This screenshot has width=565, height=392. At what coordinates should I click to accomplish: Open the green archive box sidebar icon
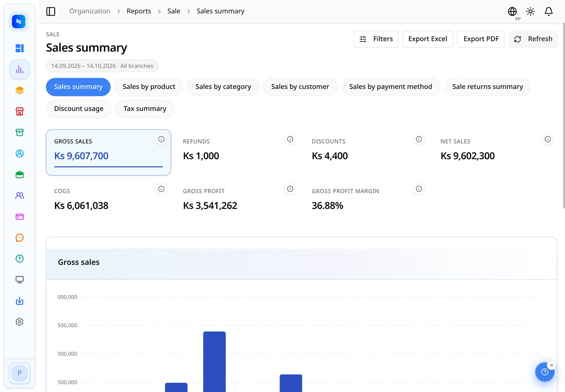[x=20, y=132]
